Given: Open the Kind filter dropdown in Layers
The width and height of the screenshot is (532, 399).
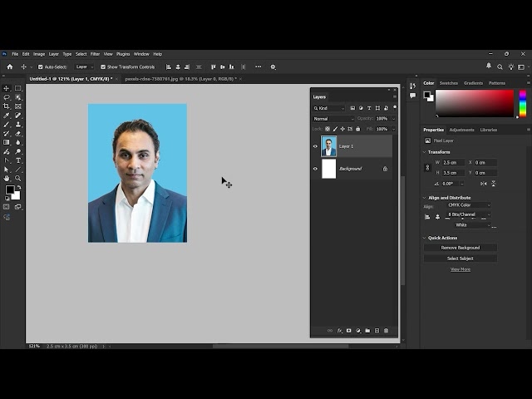Looking at the screenshot, I should (x=329, y=108).
